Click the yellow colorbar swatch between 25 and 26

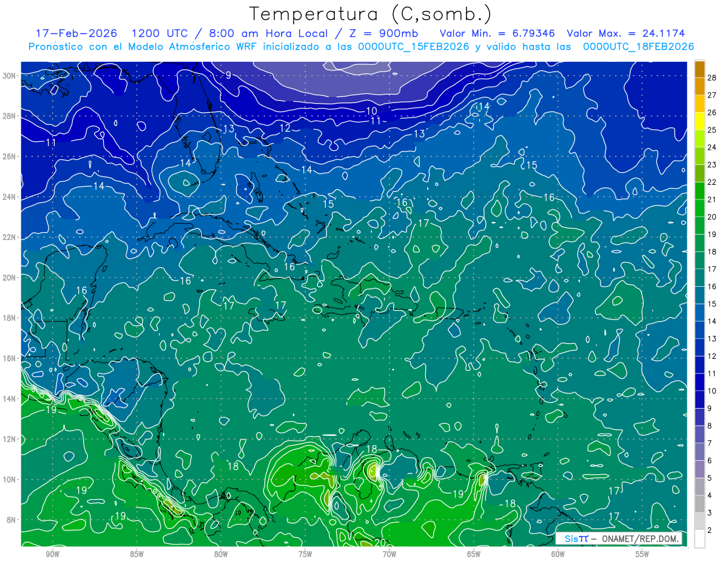[699, 121]
